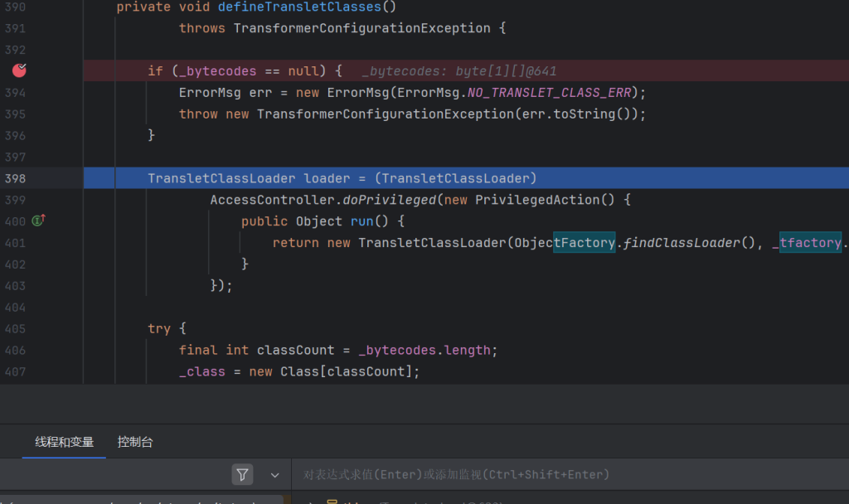
Task: Open the dropdown chevron beside the filter icon
Action: (274, 475)
